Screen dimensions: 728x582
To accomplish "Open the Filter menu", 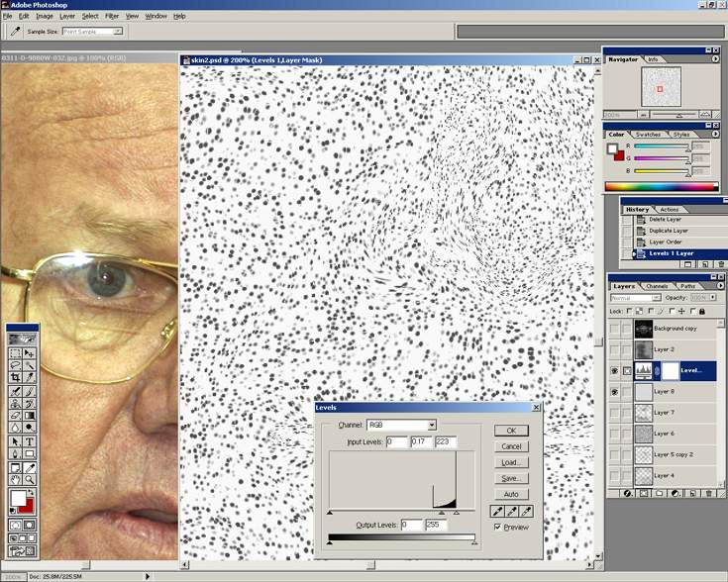I will 112,16.
